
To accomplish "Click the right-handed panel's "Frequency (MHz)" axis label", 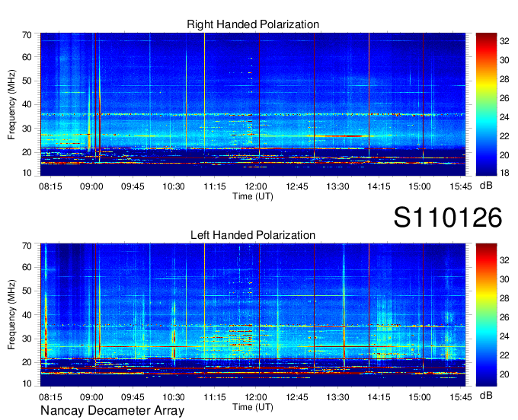I will pos(11,104).
